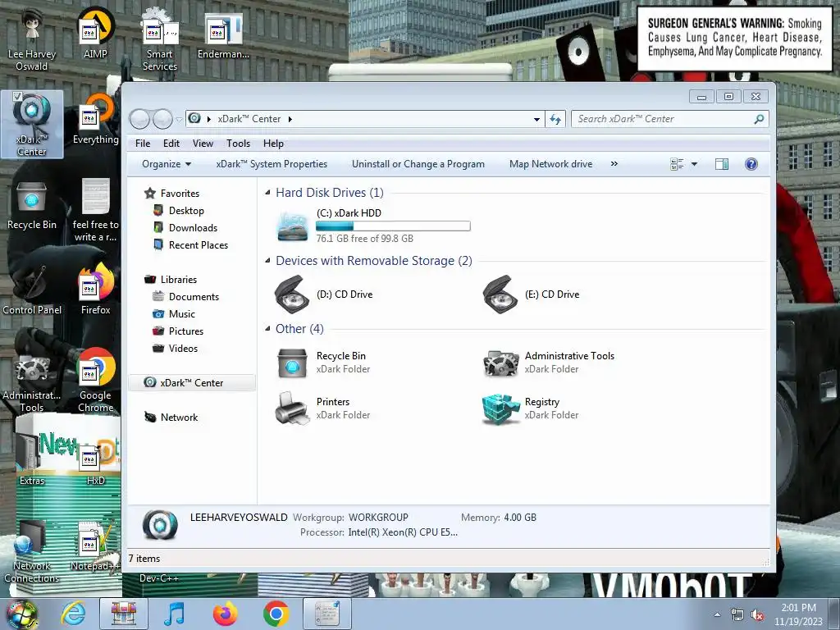Open the Help menu
This screenshot has height=630, width=840.
(273, 144)
